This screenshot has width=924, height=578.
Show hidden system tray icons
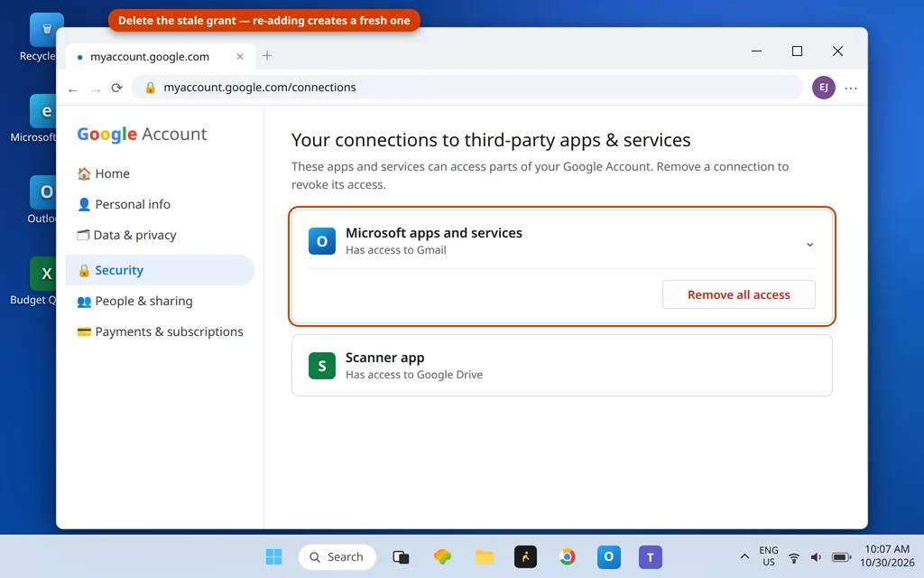click(744, 556)
